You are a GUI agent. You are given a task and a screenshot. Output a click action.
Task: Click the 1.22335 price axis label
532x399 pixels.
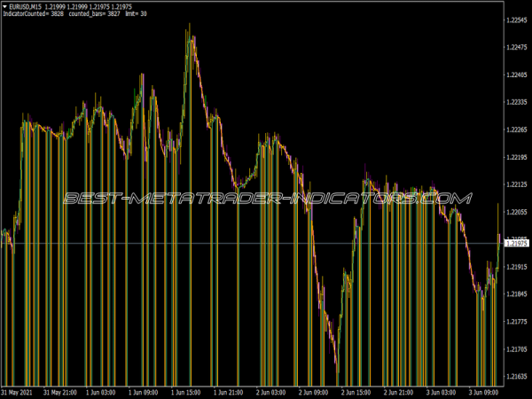(x=515, y=102)
